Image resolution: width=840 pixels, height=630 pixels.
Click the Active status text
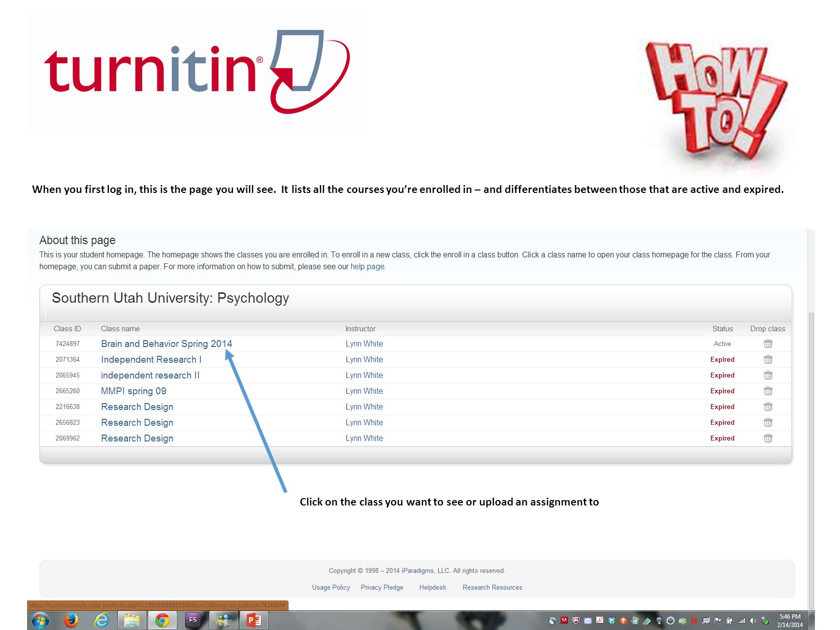coord(722,344)
